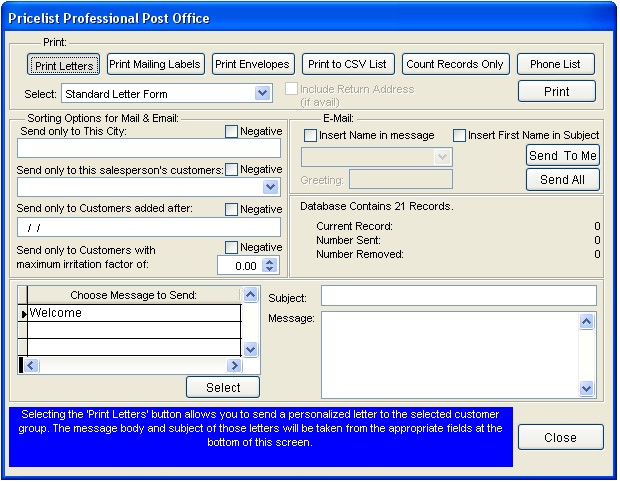Click the Customers added after date field
The image size is (620, 482).
pyautogui.click(x=148, y=228)
